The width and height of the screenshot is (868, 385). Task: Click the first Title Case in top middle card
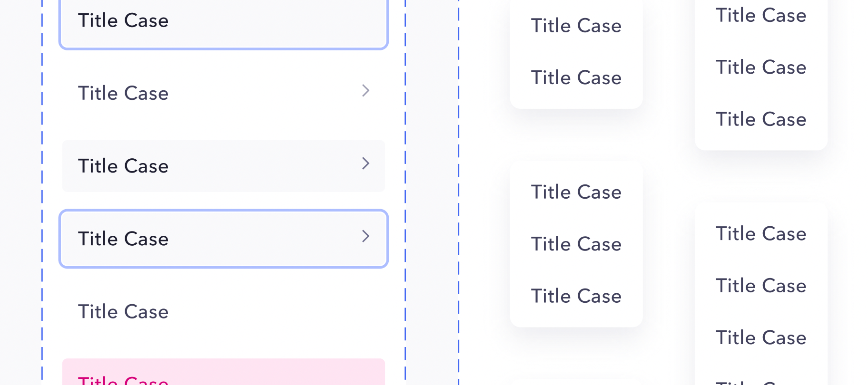[x=576, y=26]
